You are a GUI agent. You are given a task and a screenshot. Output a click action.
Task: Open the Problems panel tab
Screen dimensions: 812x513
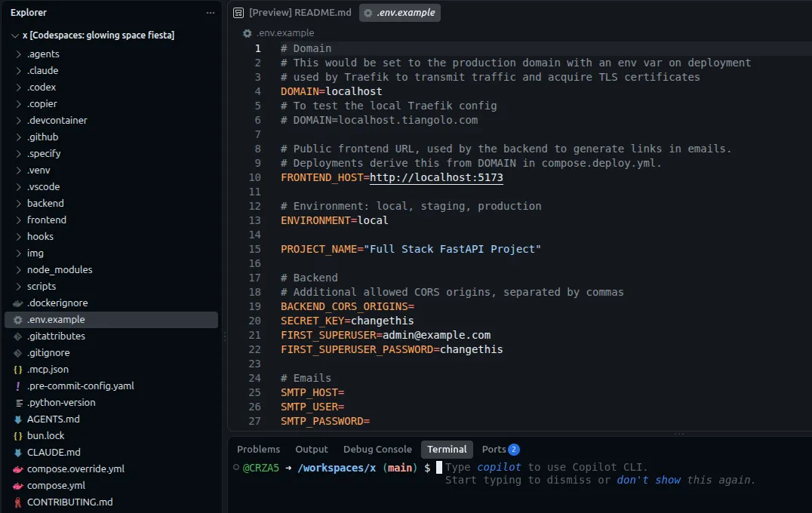[x=258, y=450]
